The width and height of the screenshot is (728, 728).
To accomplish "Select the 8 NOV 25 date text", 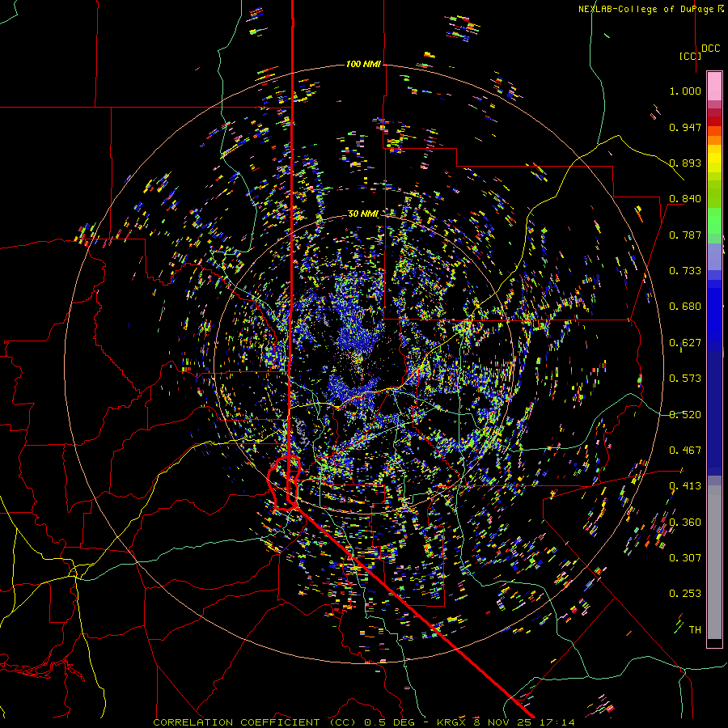I will 504,722.
